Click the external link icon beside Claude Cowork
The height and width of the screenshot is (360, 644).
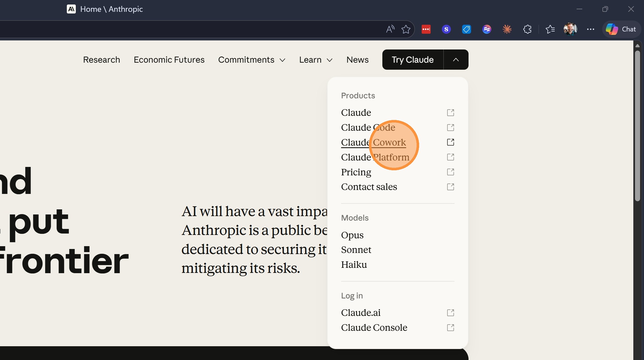tap(450, 142)
